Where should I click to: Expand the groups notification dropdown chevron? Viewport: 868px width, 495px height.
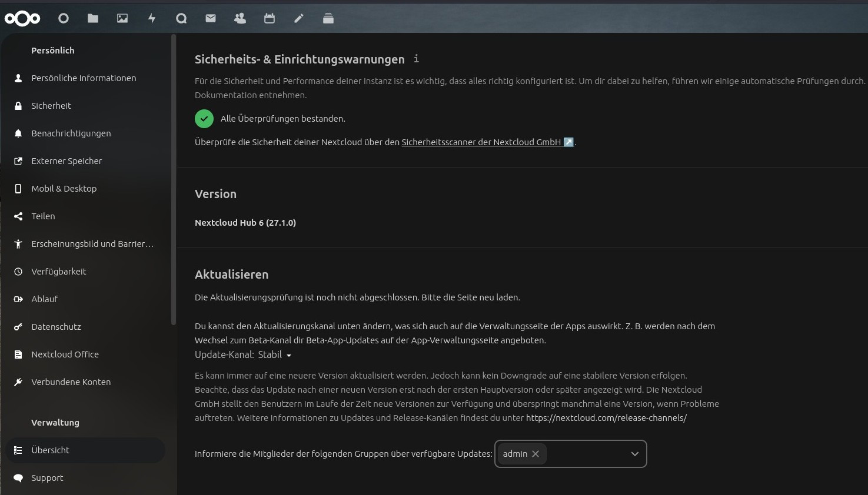click(634, 454)
